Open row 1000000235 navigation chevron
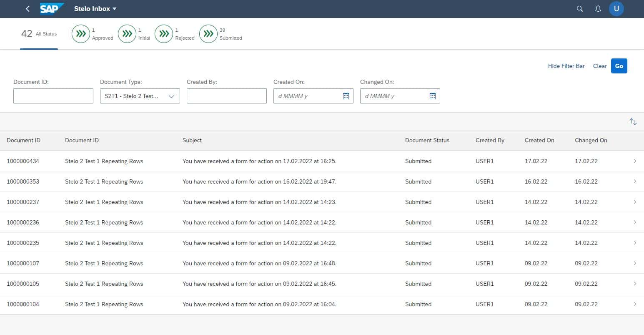This screenshot has height=335, width=644. click(x=635, y=243)
